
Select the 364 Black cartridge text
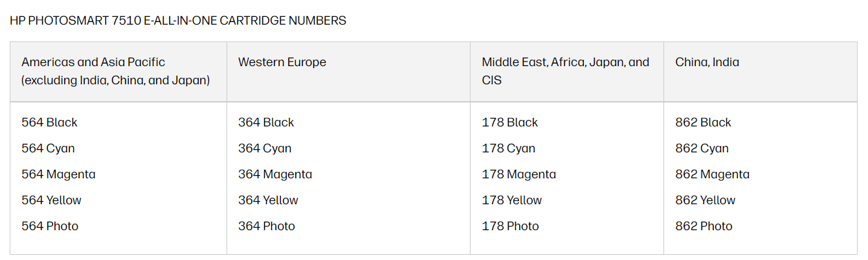[266, 123]
